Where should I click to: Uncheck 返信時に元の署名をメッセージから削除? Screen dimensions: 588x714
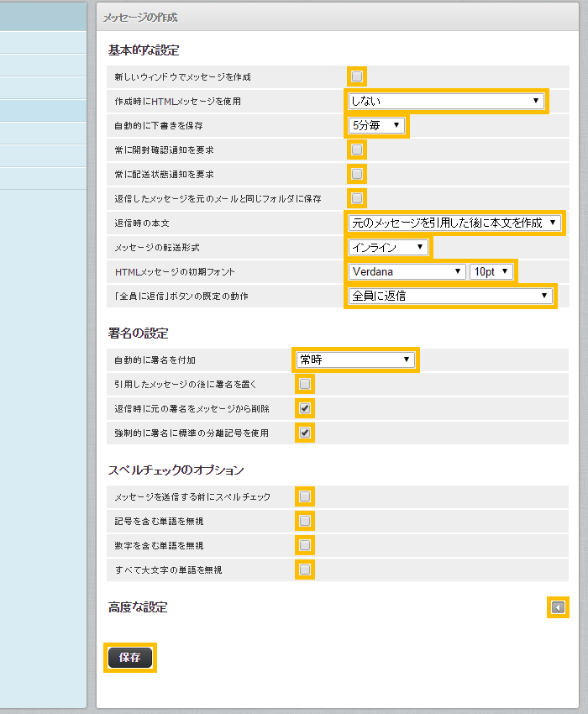[305, 408]
